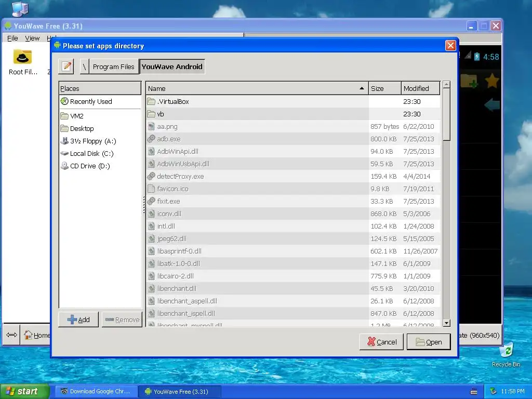Select AdbWinApi.dll file
532x399 pixels.
pos(294,151)
